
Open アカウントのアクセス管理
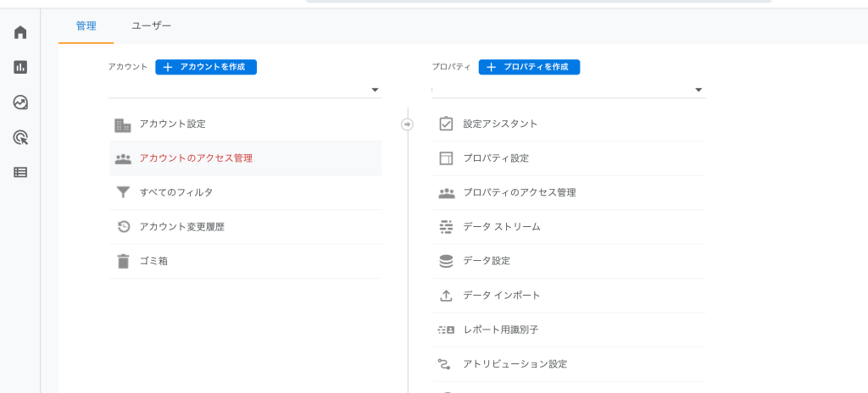pyautogui.click(x=245, y=158)
